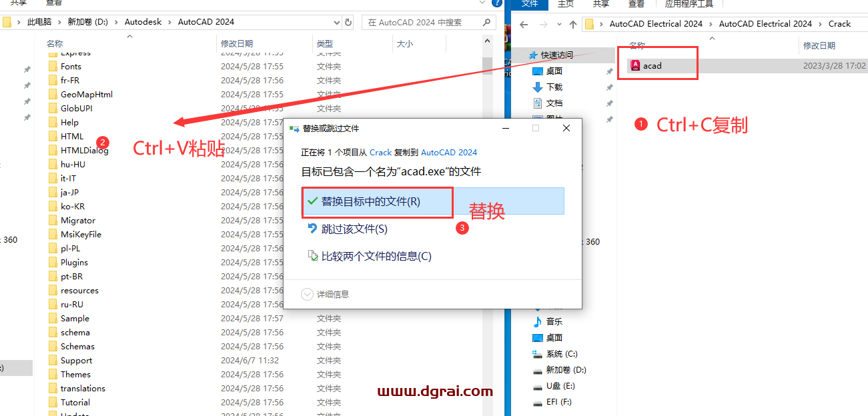Image resolution: width=868 pixels, height=416 pixels.
Task: Select the HTMLDialog folder
Action: (78, 151)
